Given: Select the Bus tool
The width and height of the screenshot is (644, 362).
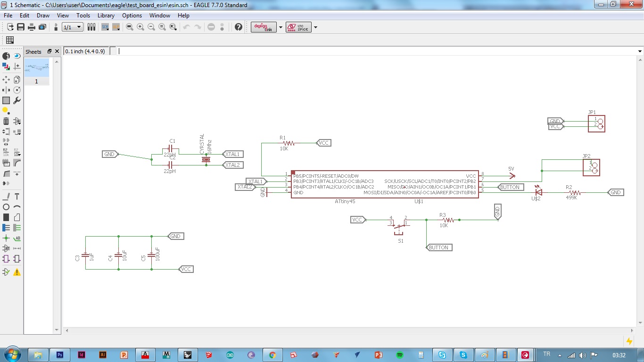Looking at the screenshot, I should 6,228.
